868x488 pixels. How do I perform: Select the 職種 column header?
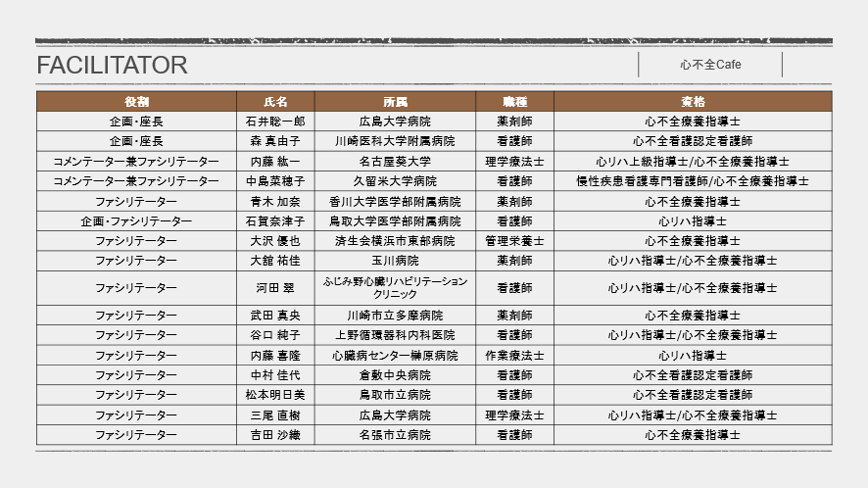click(x=514, y=102)
